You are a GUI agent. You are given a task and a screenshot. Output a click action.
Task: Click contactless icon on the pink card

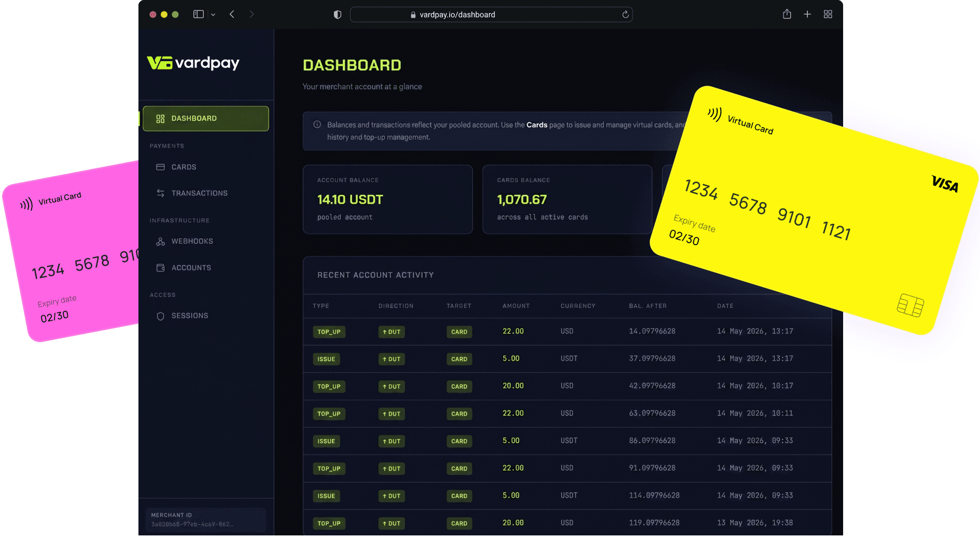tap(26, 204)
